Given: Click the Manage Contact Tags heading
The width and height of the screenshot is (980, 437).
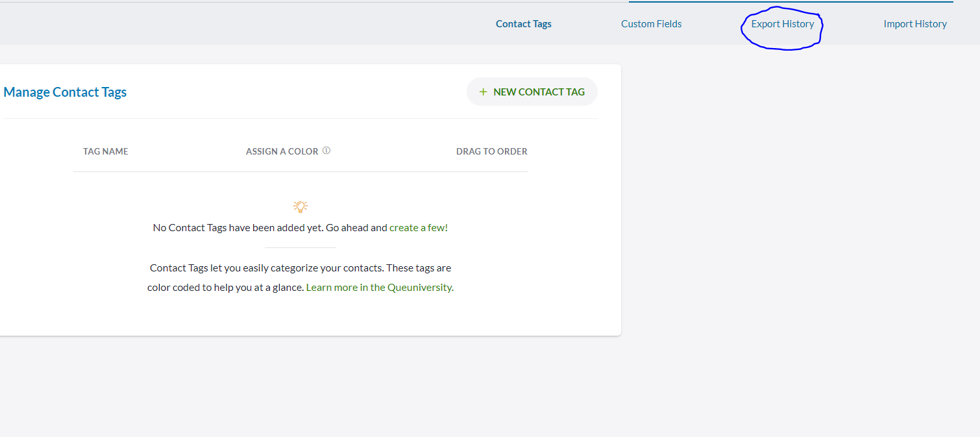Looking at the screenshot, I should [65, 92].
